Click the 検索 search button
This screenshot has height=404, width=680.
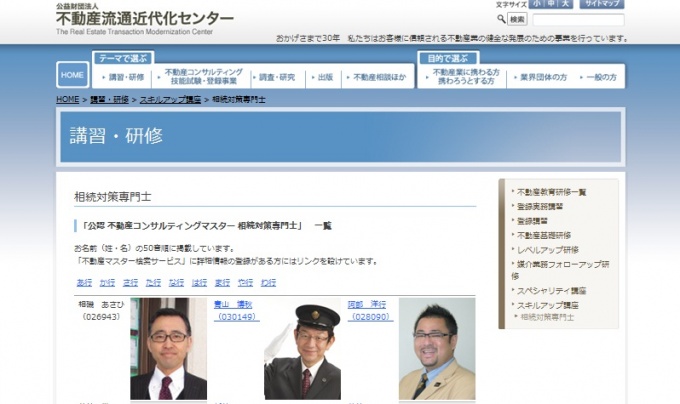pyautogui.click(x=517, y=20)
